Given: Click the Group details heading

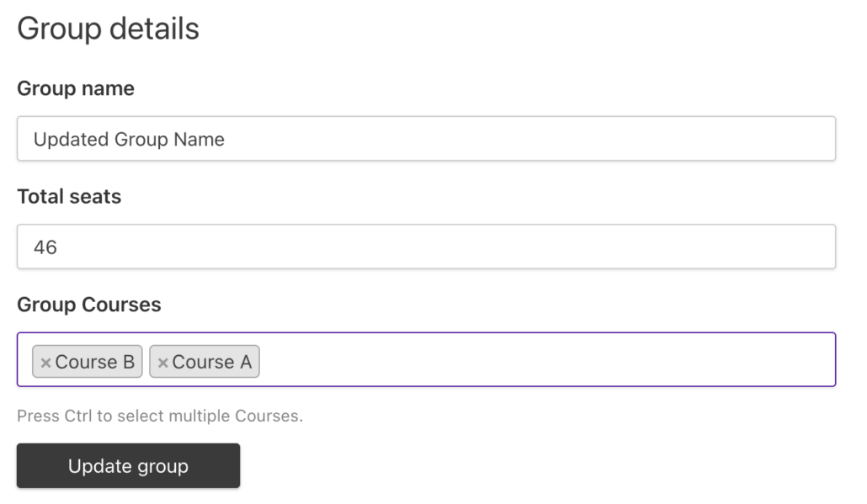Looking at the screenshot, I should [x=109, y=28].
